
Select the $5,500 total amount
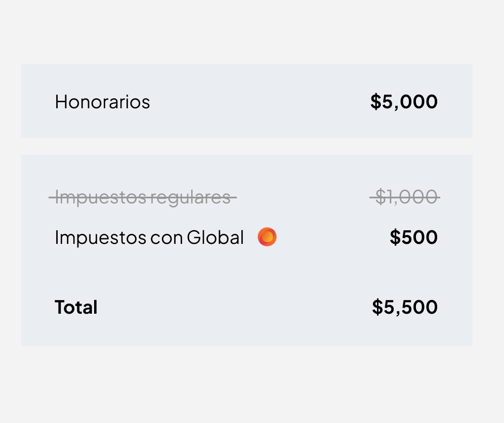[405, 307]
